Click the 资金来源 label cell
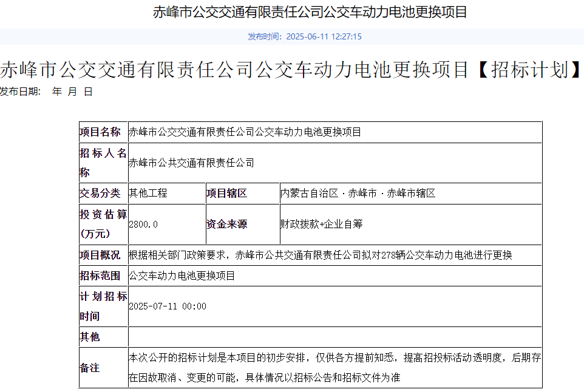This screenshot has width=584, height=392. 242,224
